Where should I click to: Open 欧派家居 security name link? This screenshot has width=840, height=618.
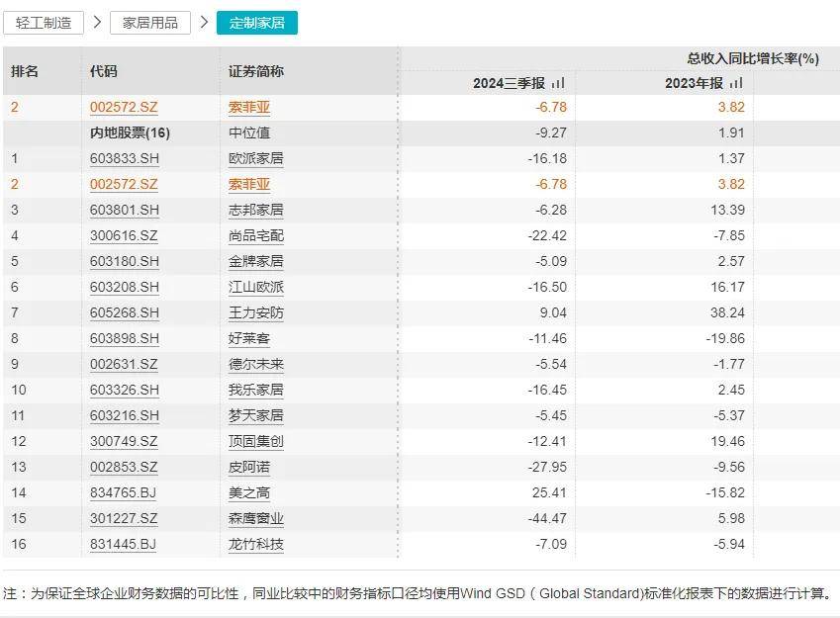coord(256,158)
